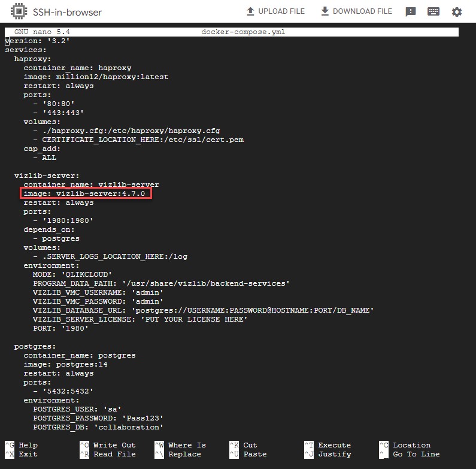This screenshot has height=469, width=476.
Task: Click the SSH-in-browser title text
Action: tap(67, 12)
